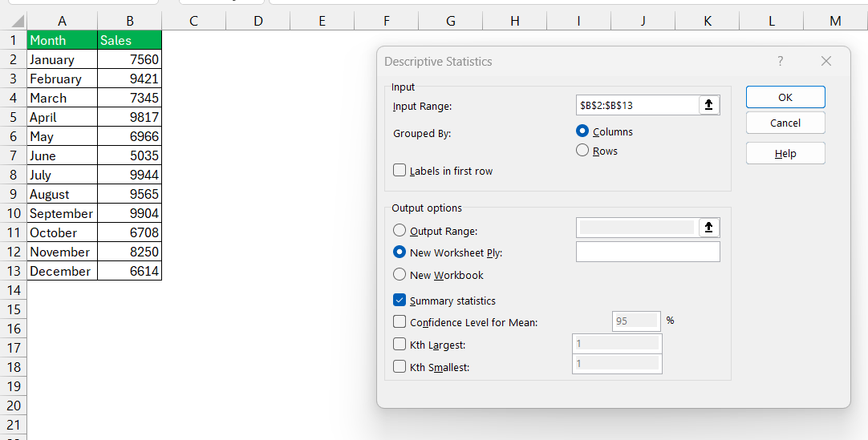Select column E header
The width and height of the screenshot is (868, 440).
[x=322, y=21]
